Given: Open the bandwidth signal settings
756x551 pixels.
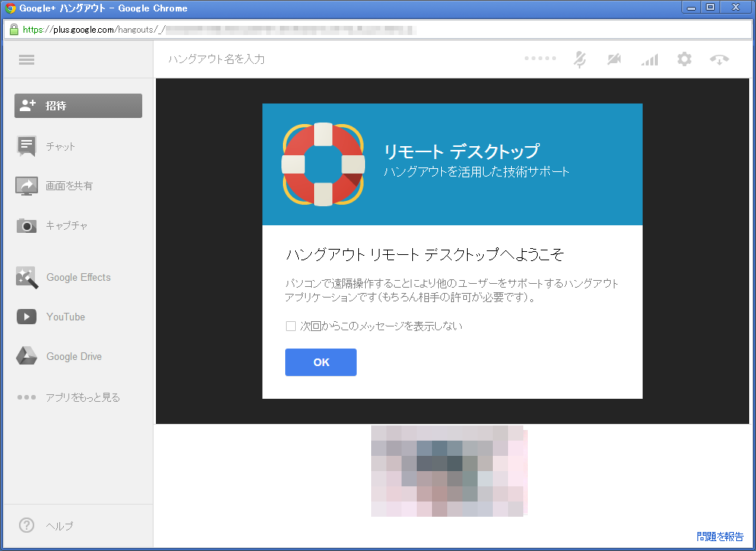Looking at the screenshot, I should pos(649,59).
